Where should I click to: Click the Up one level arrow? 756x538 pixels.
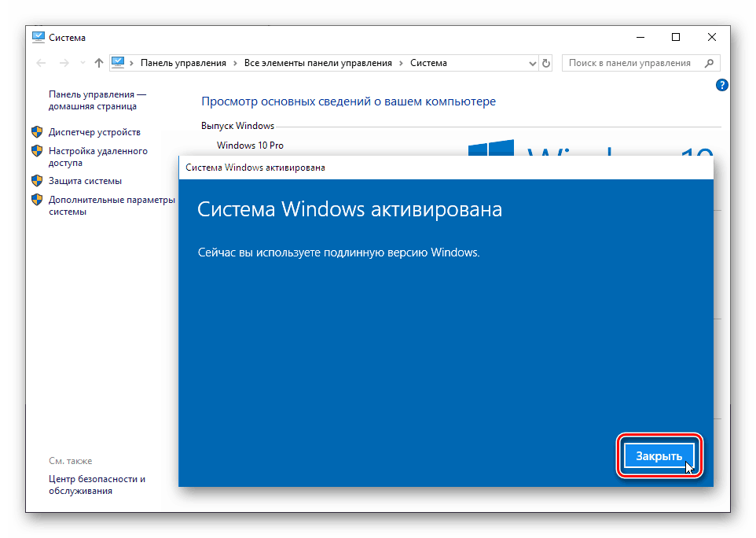click(97, 62)
